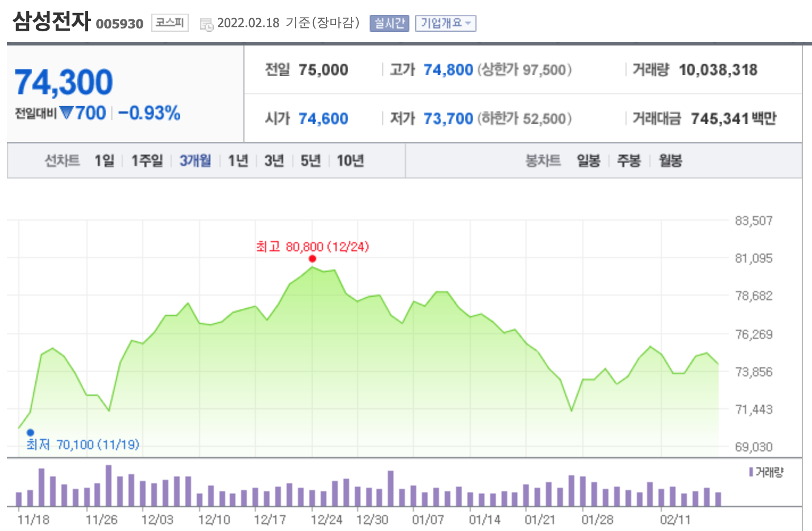This screenshot has height=531, width=812.
Task: Click the 최저 70,100 (11/19) label
Action: coord(82,445)
